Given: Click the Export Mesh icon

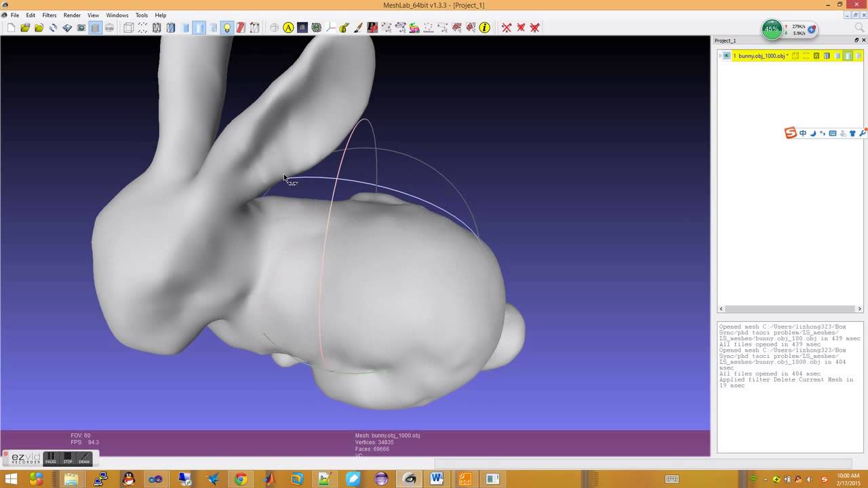Looking at the screenshot, I should 67,28.
